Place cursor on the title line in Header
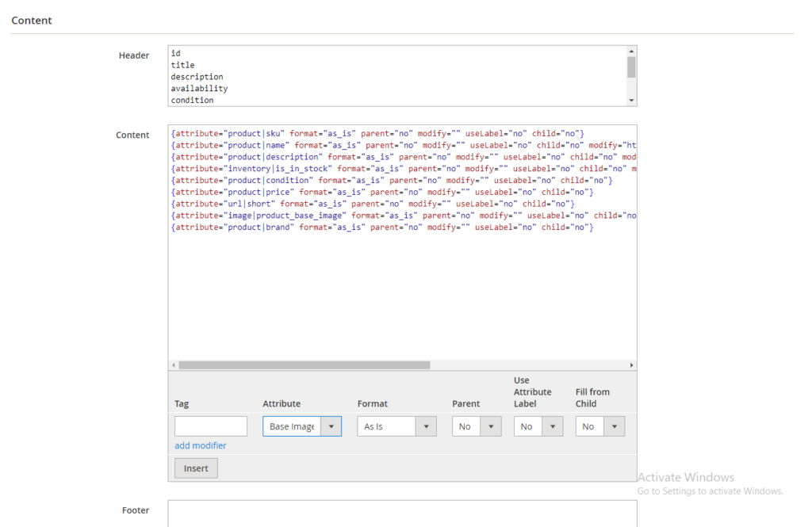The image size is (812, 527). pyautogui.click(x=183, y=65)
